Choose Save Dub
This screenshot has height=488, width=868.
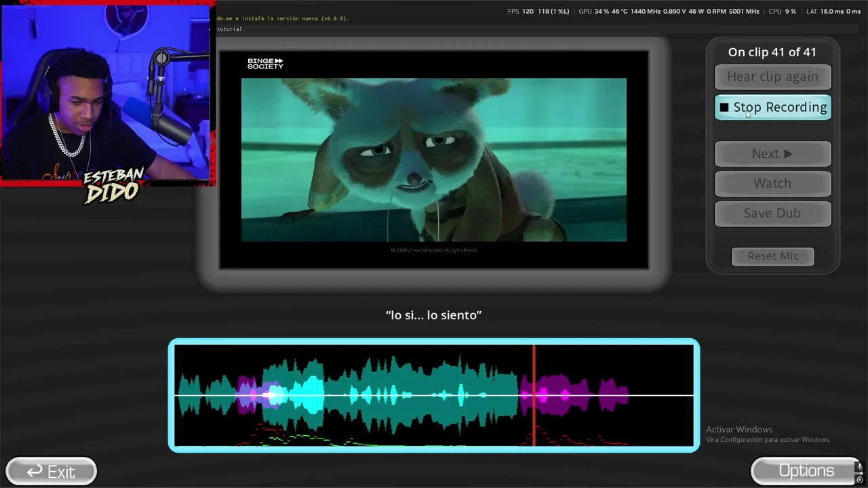(x=772, y=213)
